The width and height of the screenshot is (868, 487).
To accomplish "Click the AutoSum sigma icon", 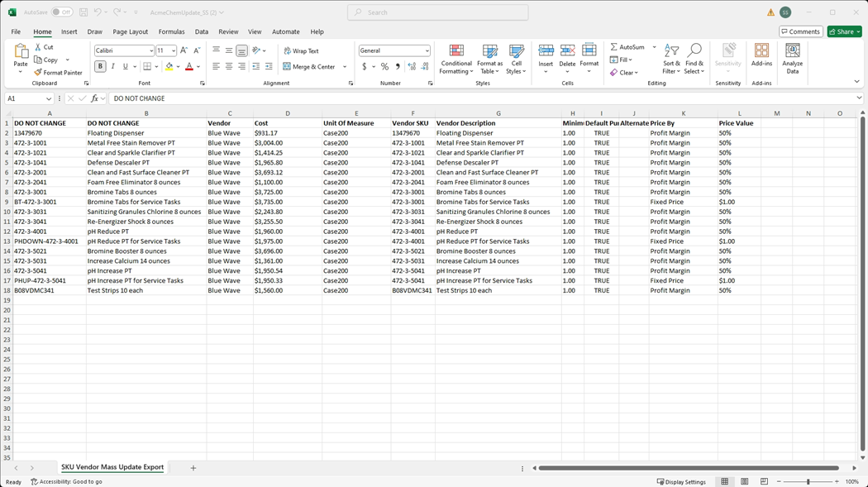I will (x=614, y=47).
